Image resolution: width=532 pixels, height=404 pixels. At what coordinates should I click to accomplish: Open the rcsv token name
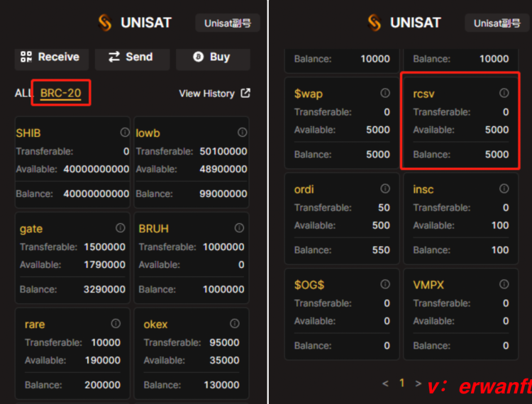423,94
